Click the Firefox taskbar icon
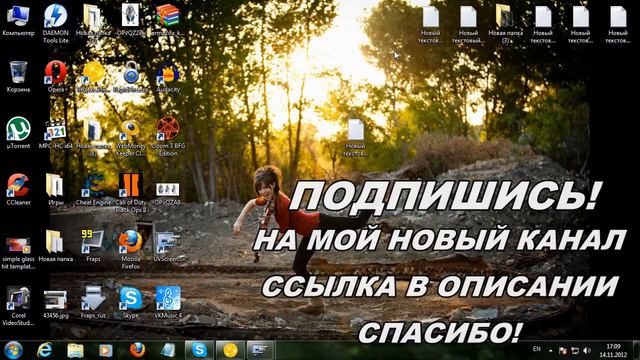 point(138,350)
